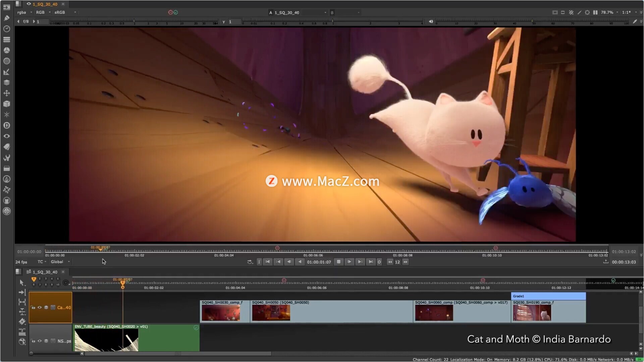
Task: Open the Time nodes clock icon
Action: 6,29
